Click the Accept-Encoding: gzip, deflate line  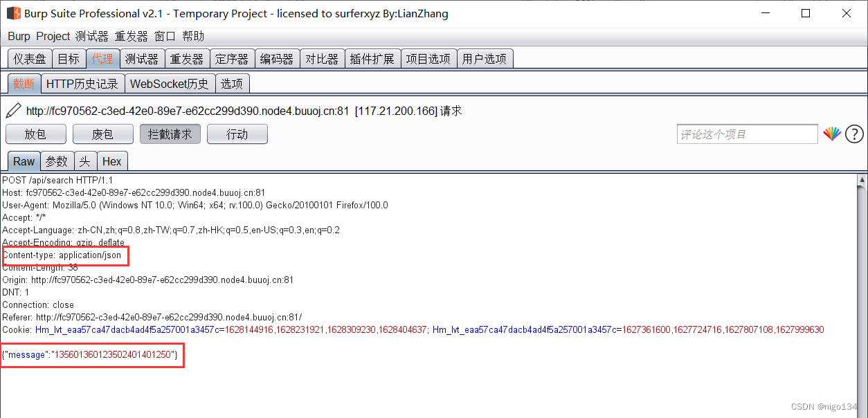coord(64,242)
